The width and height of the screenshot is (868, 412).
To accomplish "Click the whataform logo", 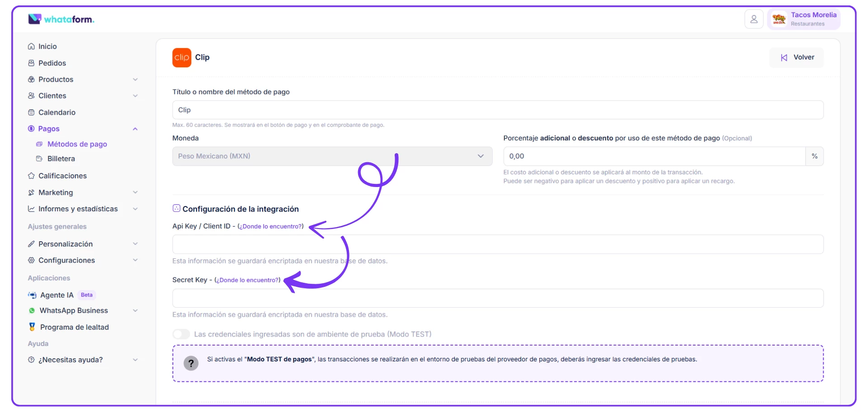I will (61, 19).
